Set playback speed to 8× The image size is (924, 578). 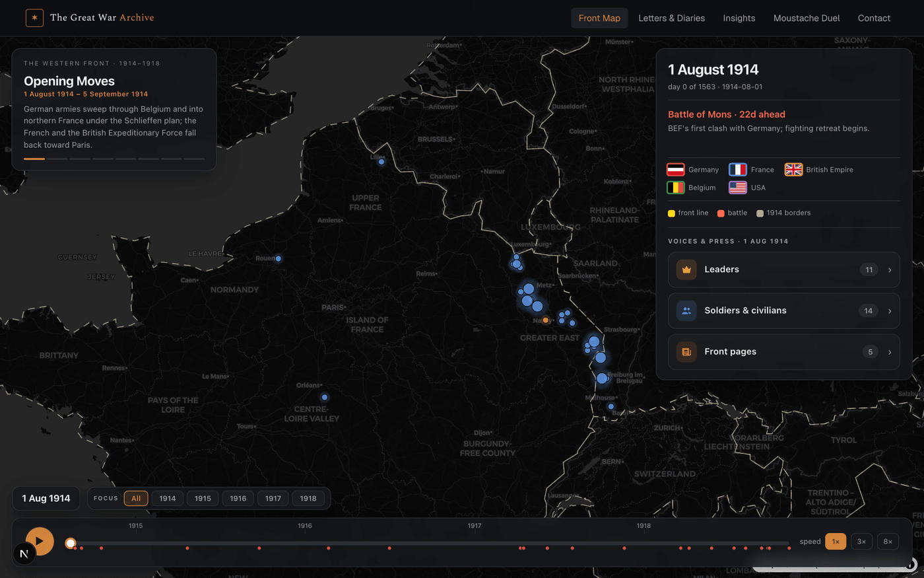point(888,542)
